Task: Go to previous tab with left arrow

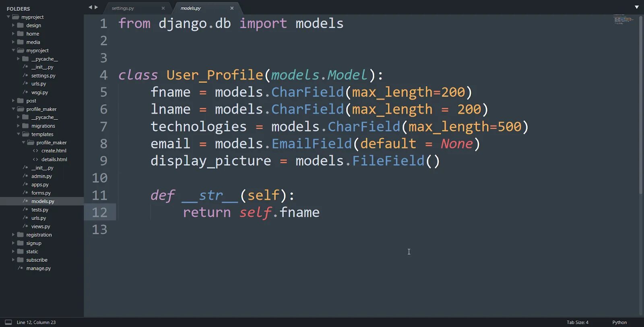Action: (90, 7)
